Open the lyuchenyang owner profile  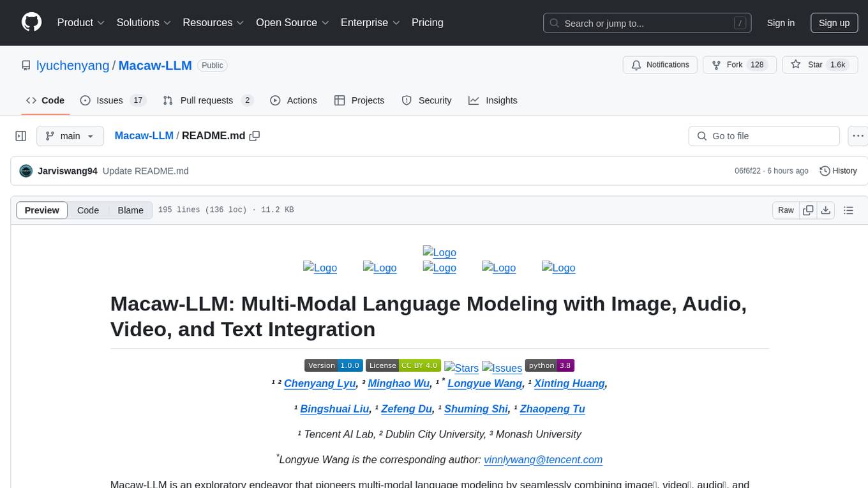[73, 65]
